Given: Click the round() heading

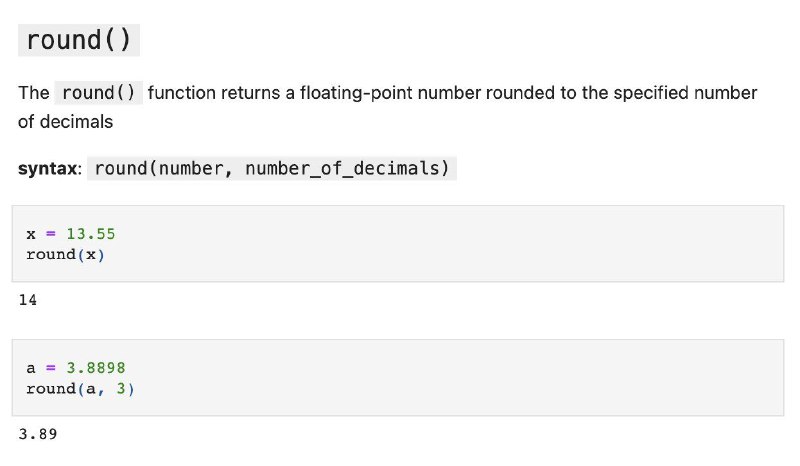Looking at the screenshot, I should (79, 40).
